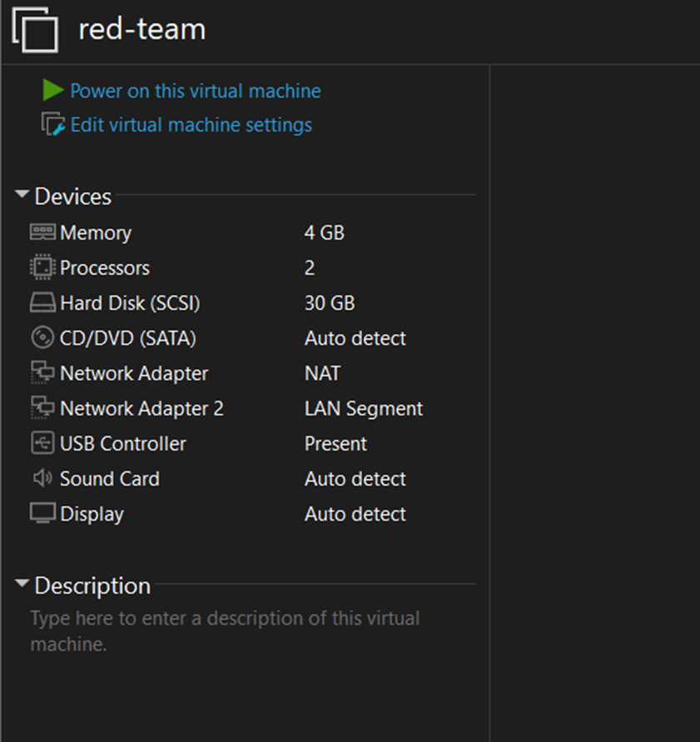Click the processors value 2

[310, 268]
